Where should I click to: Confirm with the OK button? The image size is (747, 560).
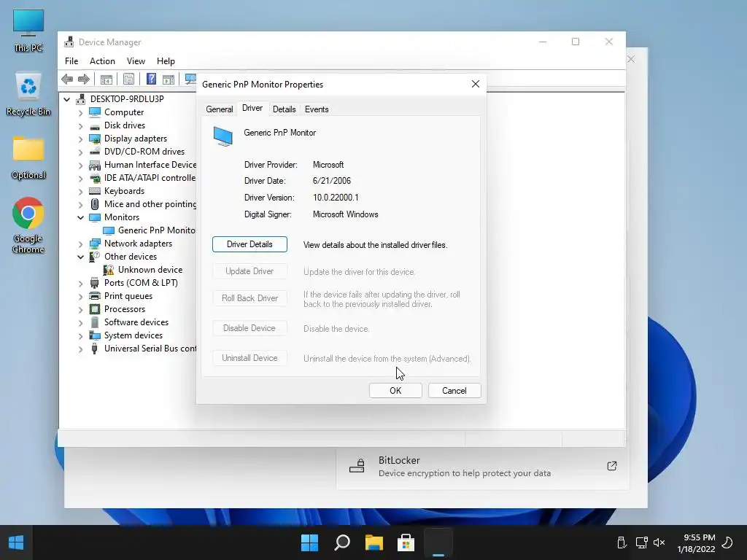click(x=395, y=391)
